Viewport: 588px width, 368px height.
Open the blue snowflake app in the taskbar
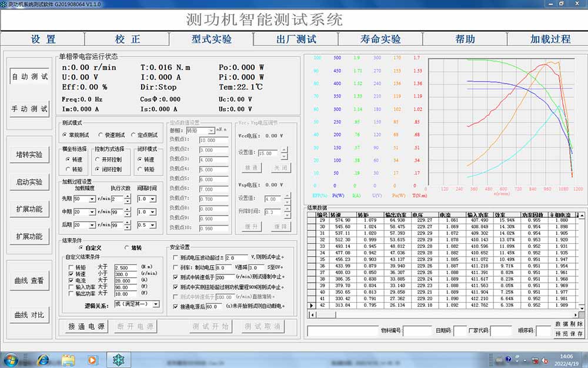coord(116,360)
